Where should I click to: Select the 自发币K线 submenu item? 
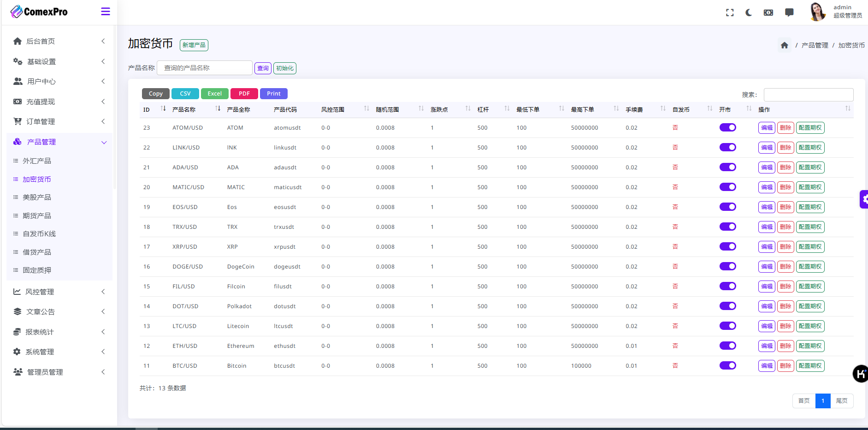tap(39, 234)
